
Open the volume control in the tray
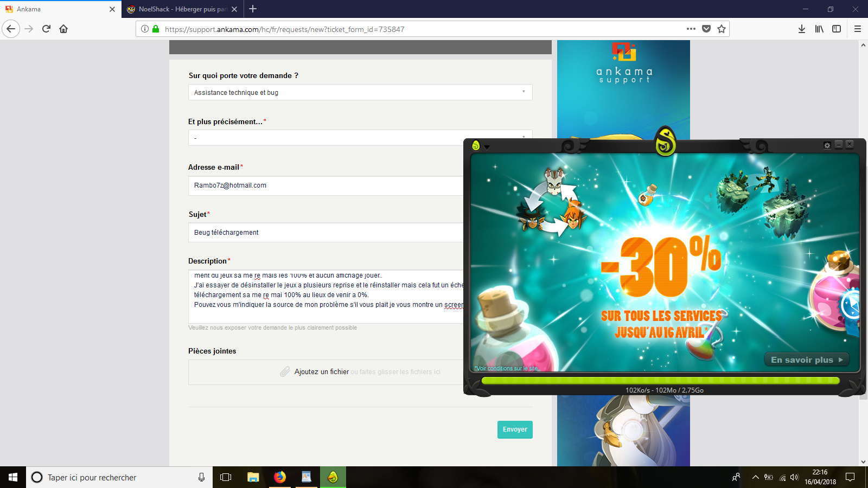[x=794, y=477]
